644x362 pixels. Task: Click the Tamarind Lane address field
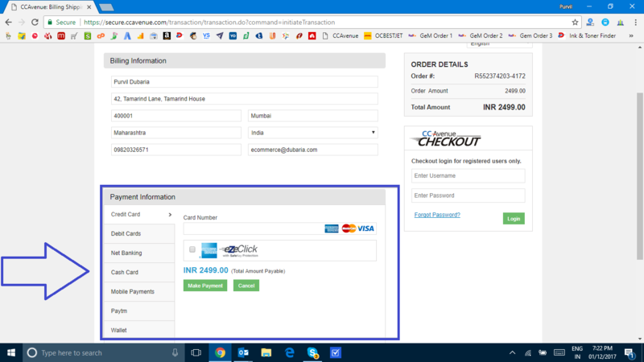(245, 98)
